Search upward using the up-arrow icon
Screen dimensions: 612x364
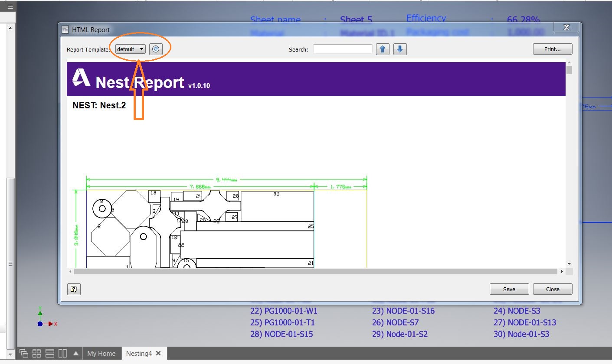383,49
